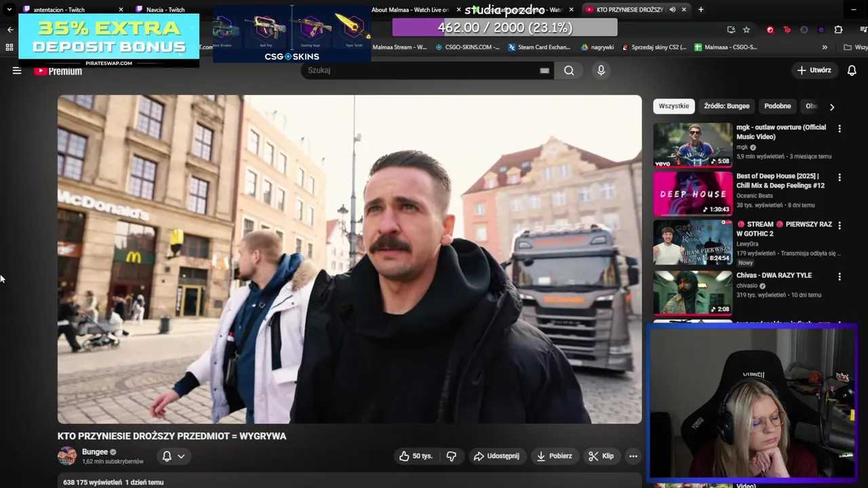The height and width of the screenshot is (488, 868).
Task: Open options for mgk outlaw overture video
Action: click(840, 129)
